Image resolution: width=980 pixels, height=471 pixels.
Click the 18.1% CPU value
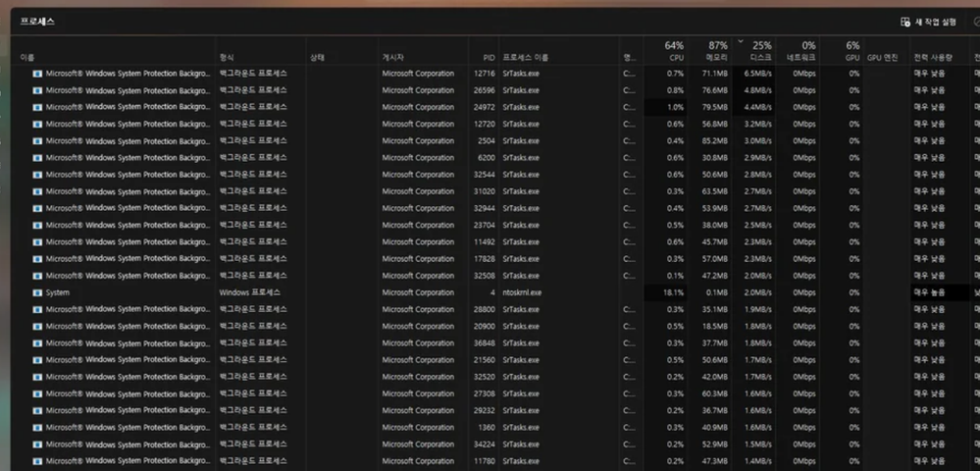tap(674, 292)
